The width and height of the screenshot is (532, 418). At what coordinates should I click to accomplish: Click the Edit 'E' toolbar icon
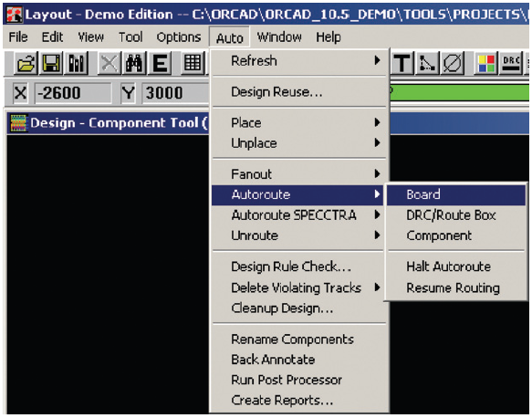coord(160,63)
